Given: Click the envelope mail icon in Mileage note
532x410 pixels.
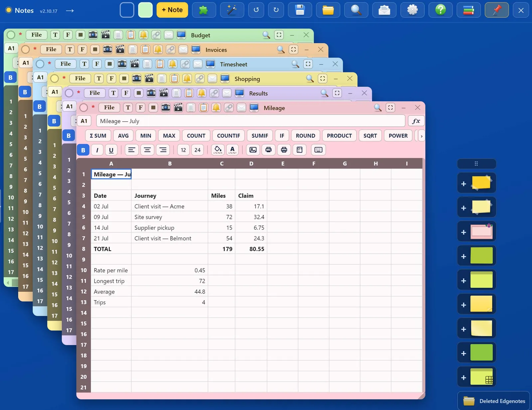Looking at the screenshot, I should point(241,107).
